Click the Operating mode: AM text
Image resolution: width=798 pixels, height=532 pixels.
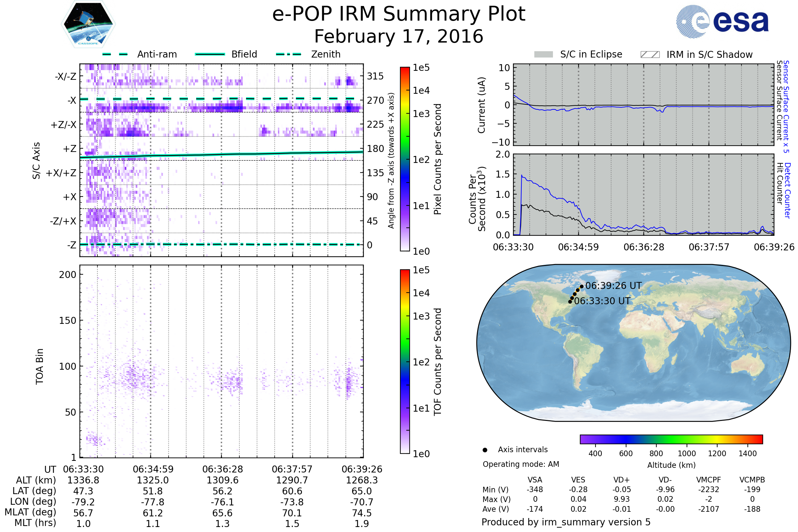click(521, 464)
